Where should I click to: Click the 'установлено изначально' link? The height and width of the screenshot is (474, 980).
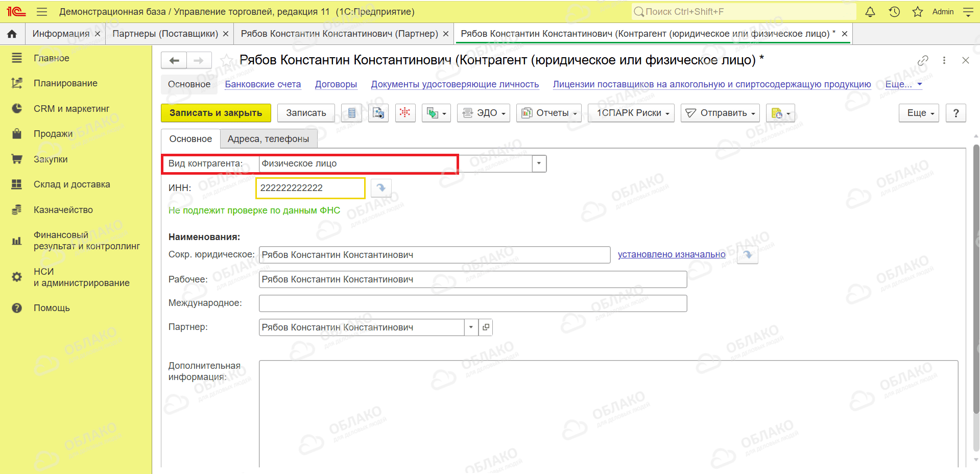[x=672, y=254]
